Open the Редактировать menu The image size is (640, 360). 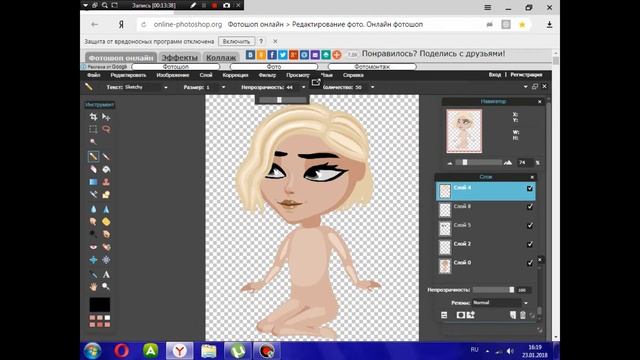click(x=128, y=75)
